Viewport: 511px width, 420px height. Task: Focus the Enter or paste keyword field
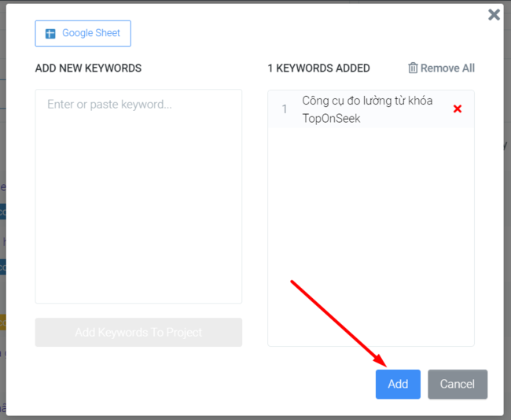138,157
